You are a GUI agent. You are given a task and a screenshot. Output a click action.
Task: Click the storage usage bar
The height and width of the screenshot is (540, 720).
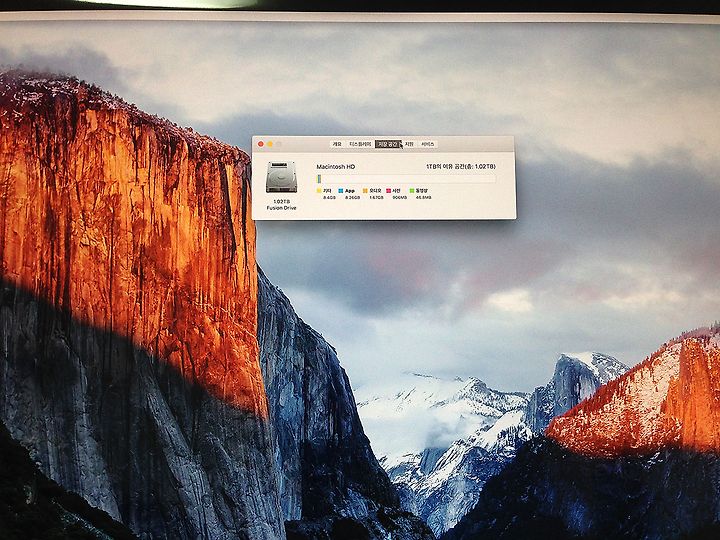pos(406,179)
